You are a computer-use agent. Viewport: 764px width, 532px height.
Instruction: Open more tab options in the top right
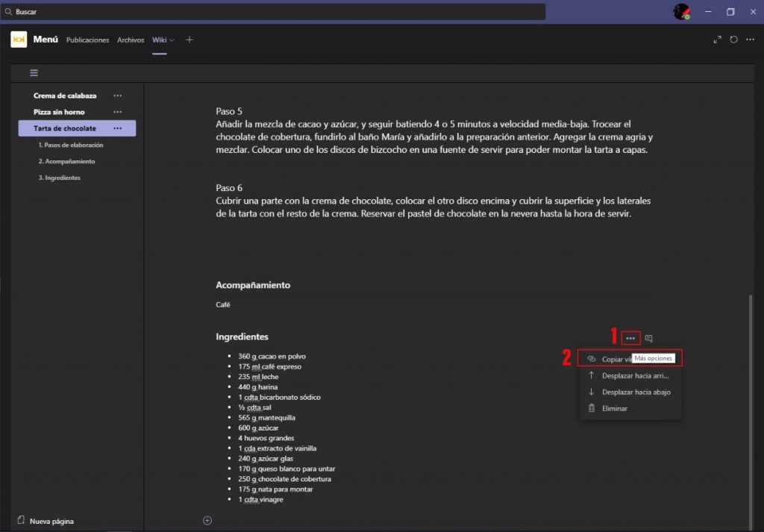click(750, 40)
